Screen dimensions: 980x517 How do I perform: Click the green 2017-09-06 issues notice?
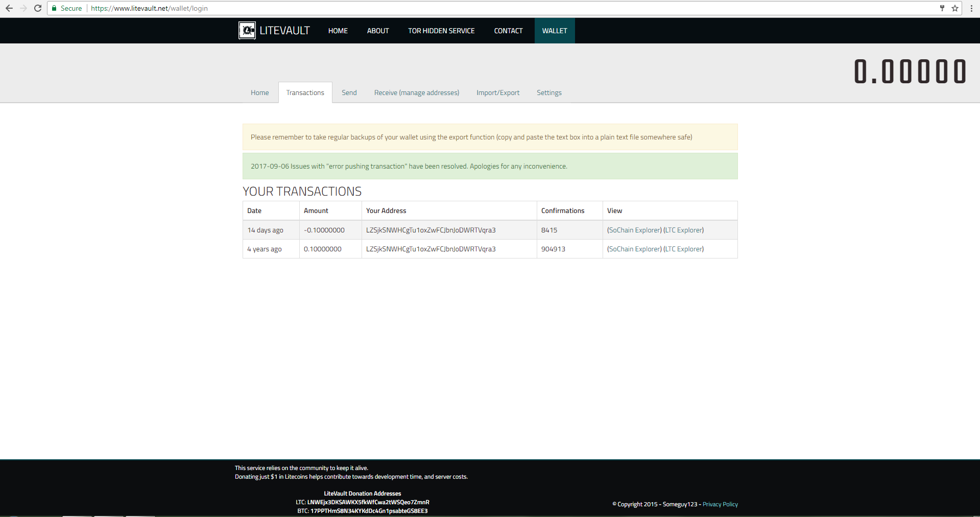tap(490, 166)
